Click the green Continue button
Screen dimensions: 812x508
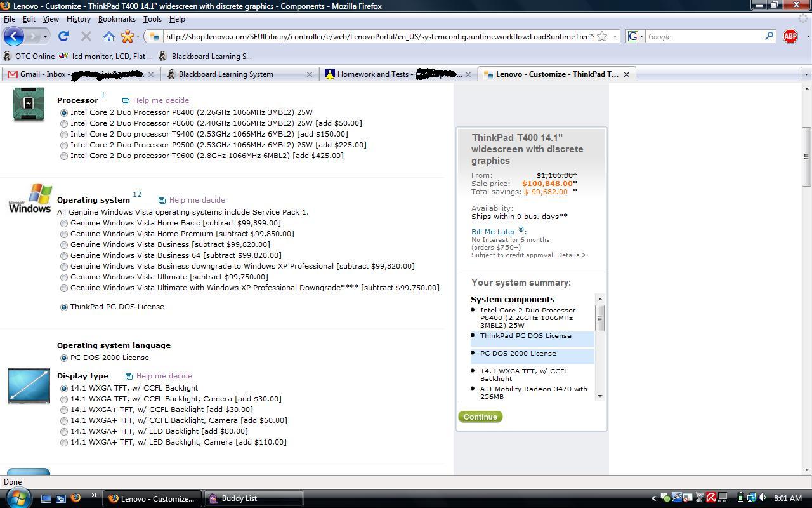pyautogui.click(x=480, y=417)
